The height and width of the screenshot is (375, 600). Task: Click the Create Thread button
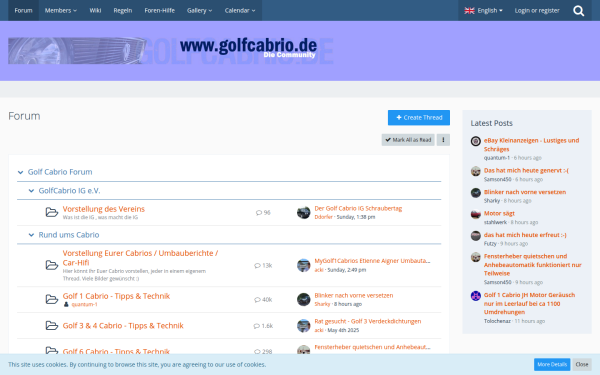point(419,117)
